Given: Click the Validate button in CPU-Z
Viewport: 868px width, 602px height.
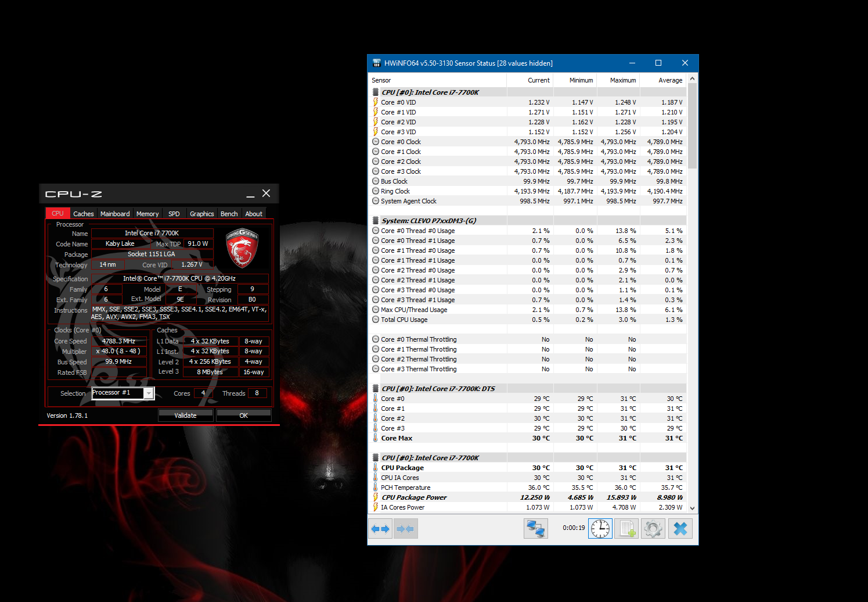Looking at the screenshot, I should [185, 415].
